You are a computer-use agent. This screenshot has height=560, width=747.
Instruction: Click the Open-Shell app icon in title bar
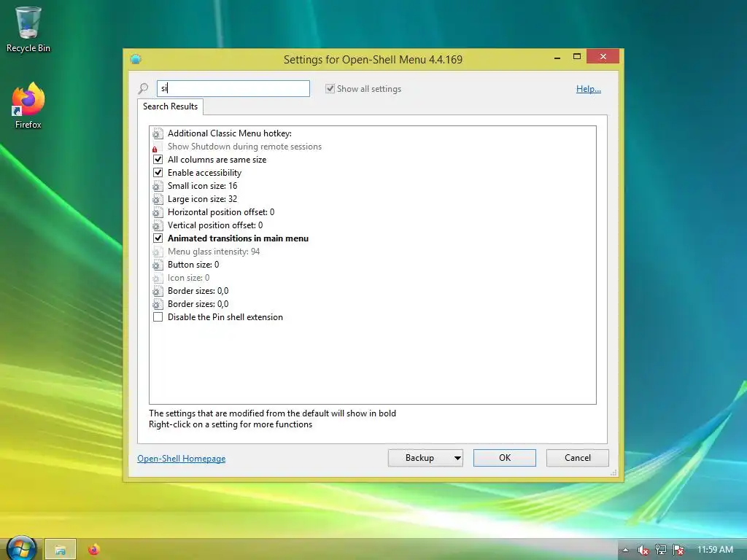pos(136,59)
